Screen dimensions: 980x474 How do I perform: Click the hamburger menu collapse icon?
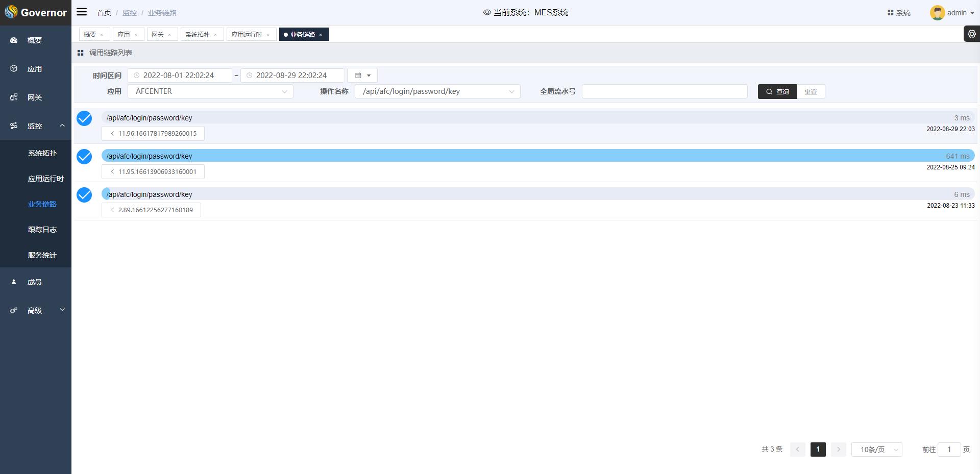coord(82,12)
